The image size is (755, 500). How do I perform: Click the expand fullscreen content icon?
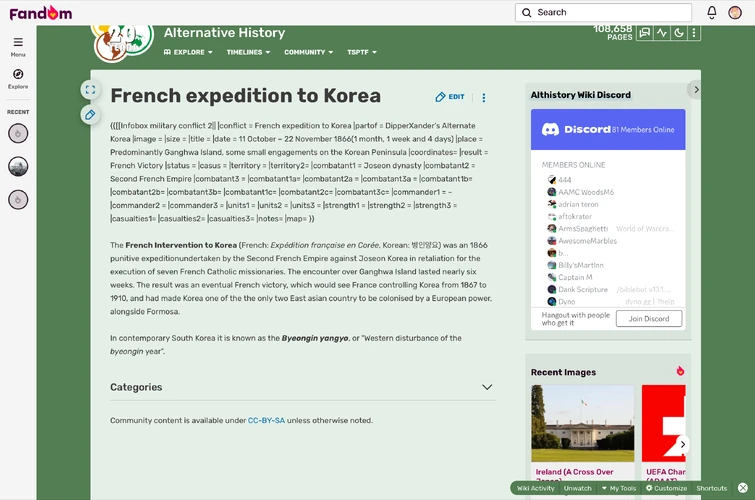click(90, 90)
